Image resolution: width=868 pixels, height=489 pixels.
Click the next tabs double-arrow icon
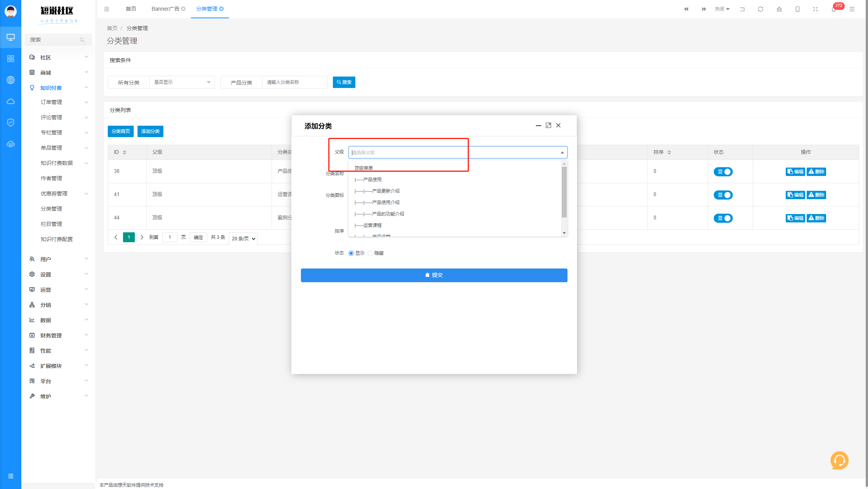pyautogui.click(x=704, y=9)
